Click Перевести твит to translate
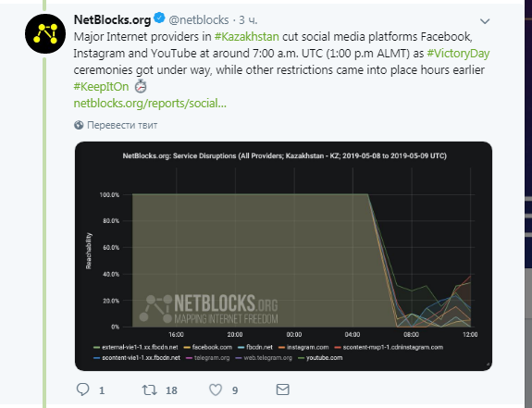532x408 pixels. pos(122,125)
